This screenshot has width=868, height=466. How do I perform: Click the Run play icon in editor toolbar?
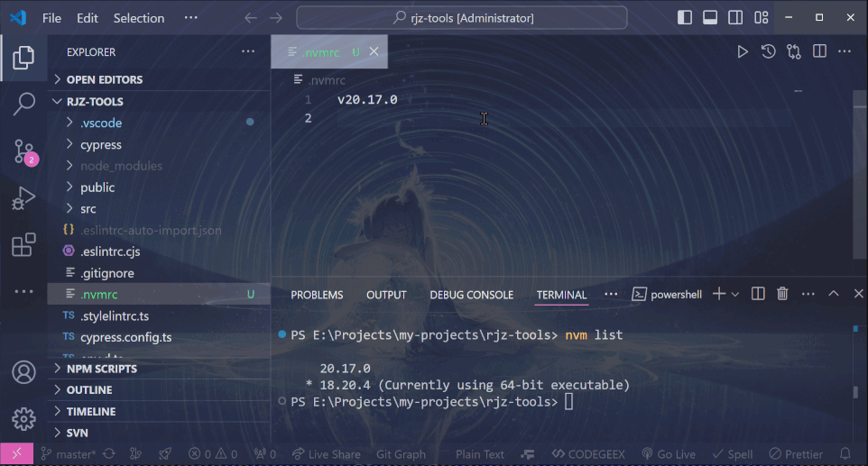pyautogui.click(x=743, y=52)
